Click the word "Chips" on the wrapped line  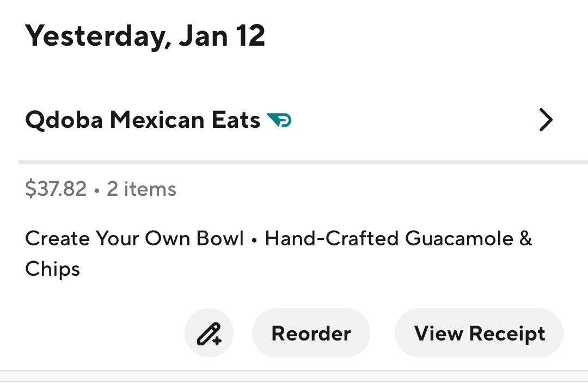(53, 269)
